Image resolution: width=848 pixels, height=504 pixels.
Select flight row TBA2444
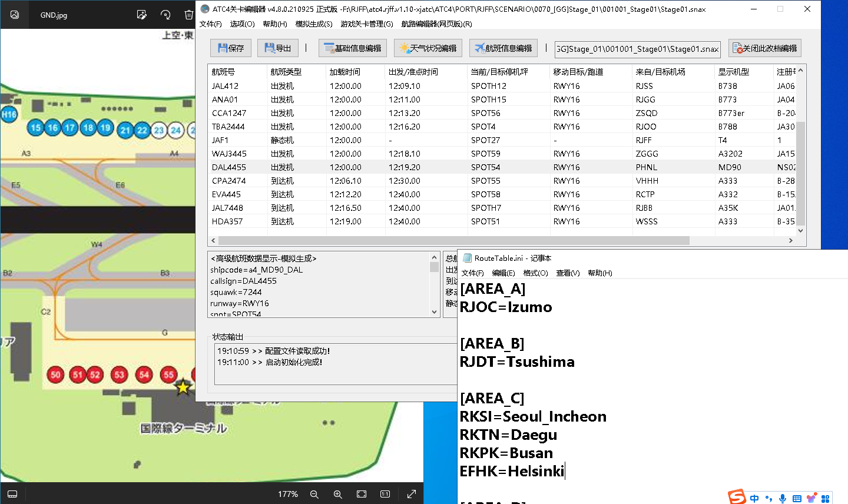[502, 127]
